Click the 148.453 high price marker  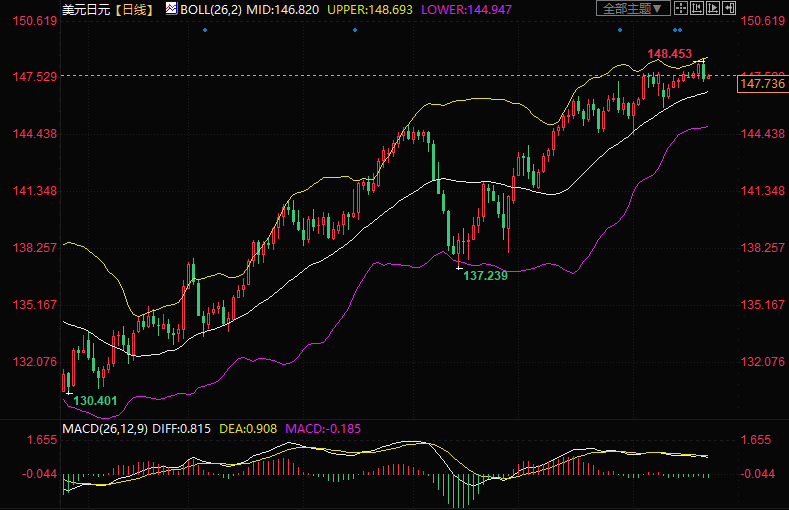(670, 53)
